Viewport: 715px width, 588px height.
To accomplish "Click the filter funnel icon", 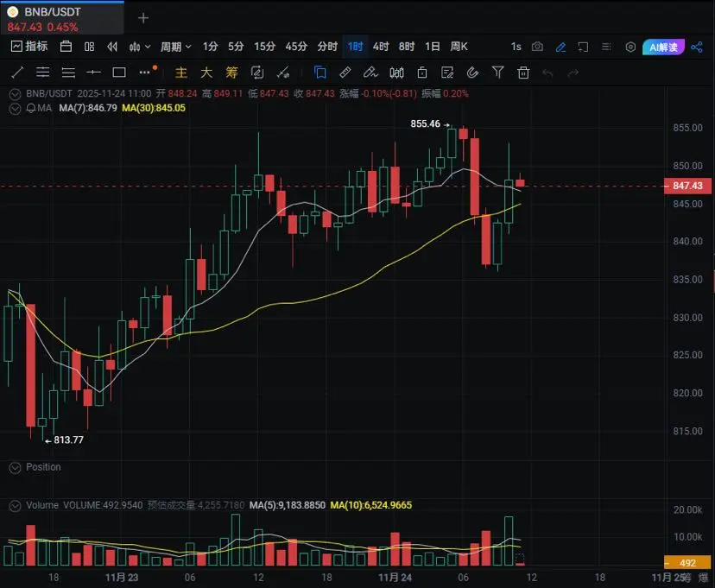I will [x=498, y=73].
